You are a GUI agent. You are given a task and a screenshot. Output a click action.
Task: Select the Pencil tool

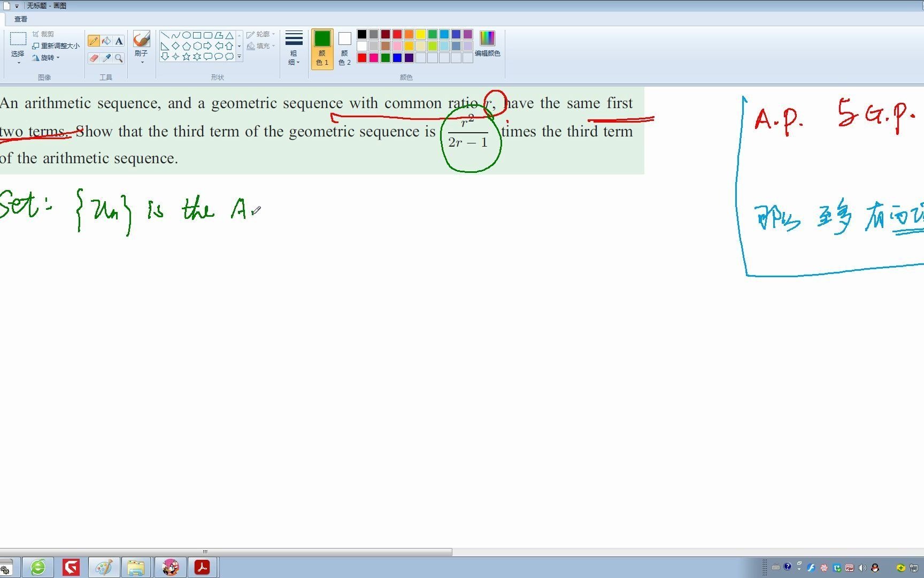point(94,40)
